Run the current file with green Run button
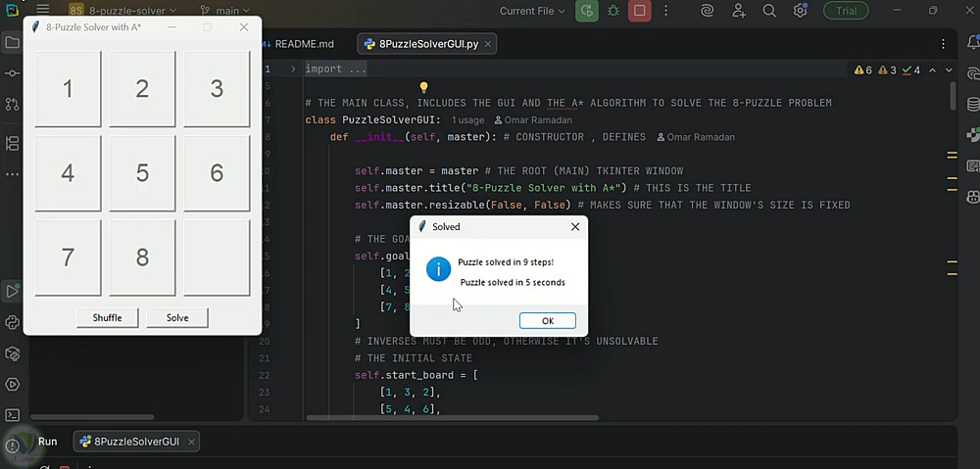Viewport: 980px width, 469px height. 587,11
